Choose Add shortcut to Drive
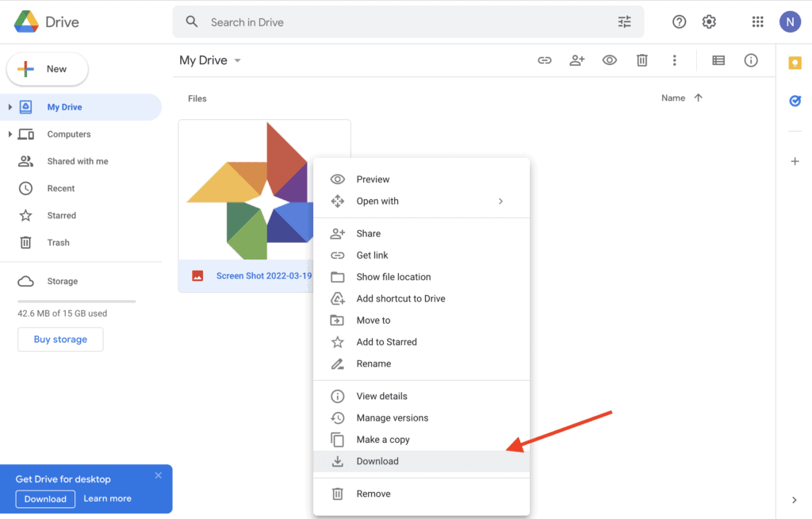Screen dimensions: 812x519 422,298
